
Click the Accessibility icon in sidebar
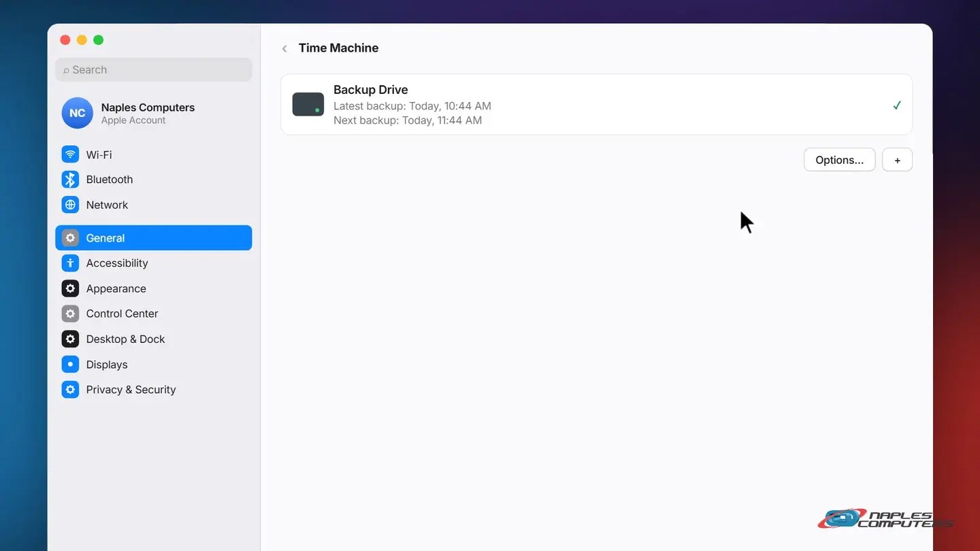[70, 263]
